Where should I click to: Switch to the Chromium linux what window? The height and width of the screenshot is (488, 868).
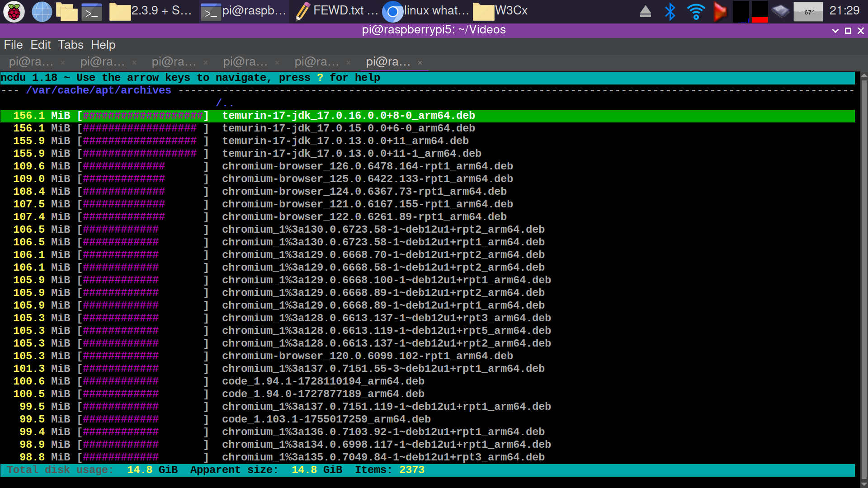pyautogui.click(x=426, y=11)
